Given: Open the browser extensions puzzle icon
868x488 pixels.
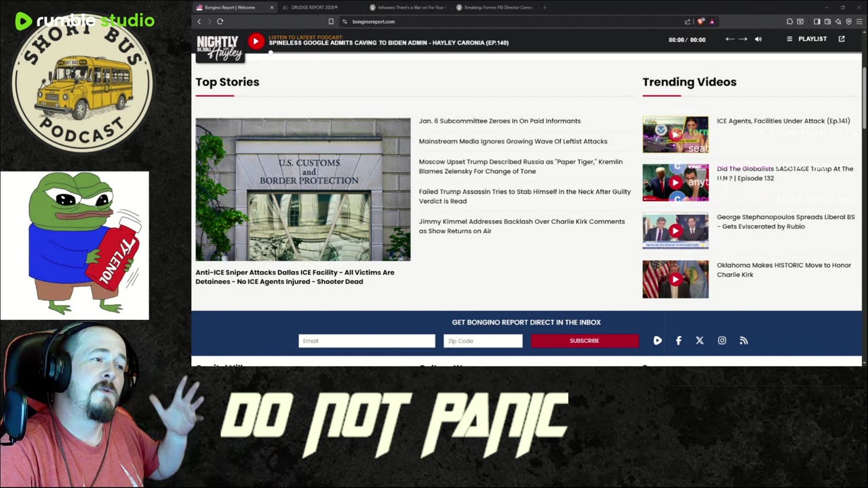Looking at the screenshot, I should 789,22.
